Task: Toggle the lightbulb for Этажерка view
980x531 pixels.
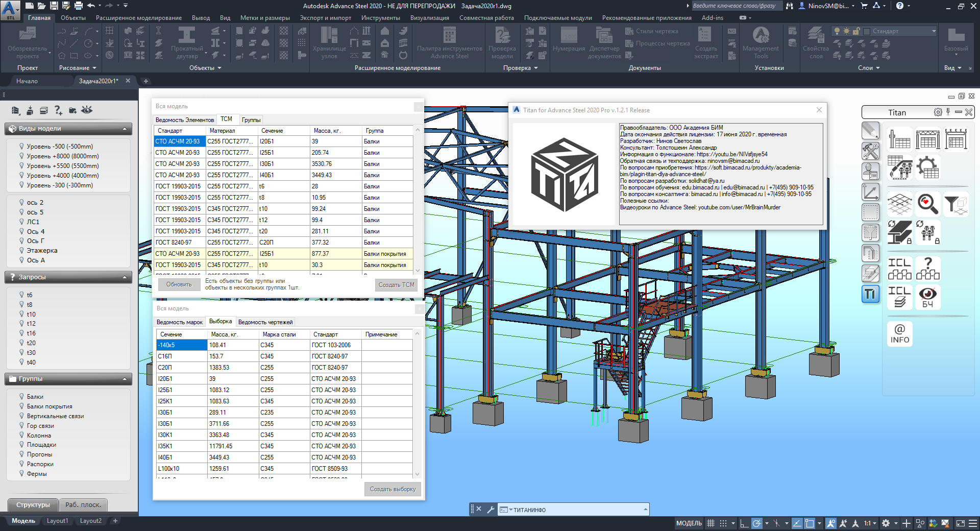Action: pyautogui.click(x=21, y=250)
